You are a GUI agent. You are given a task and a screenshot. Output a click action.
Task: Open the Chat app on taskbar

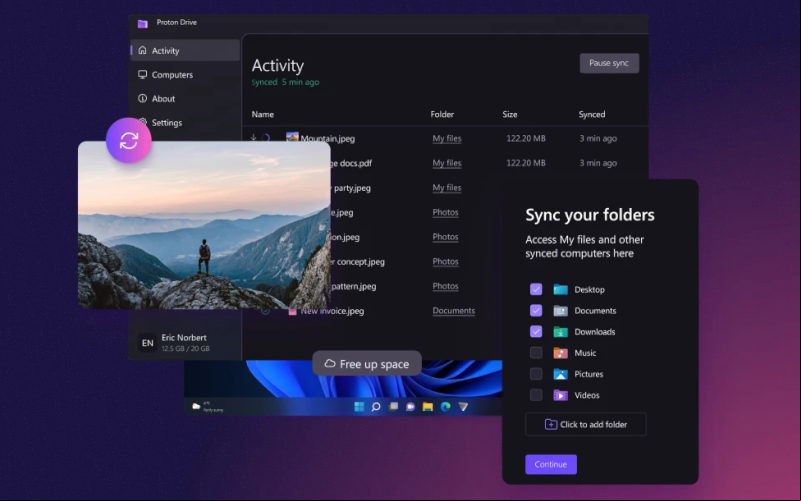coord(410,407)
